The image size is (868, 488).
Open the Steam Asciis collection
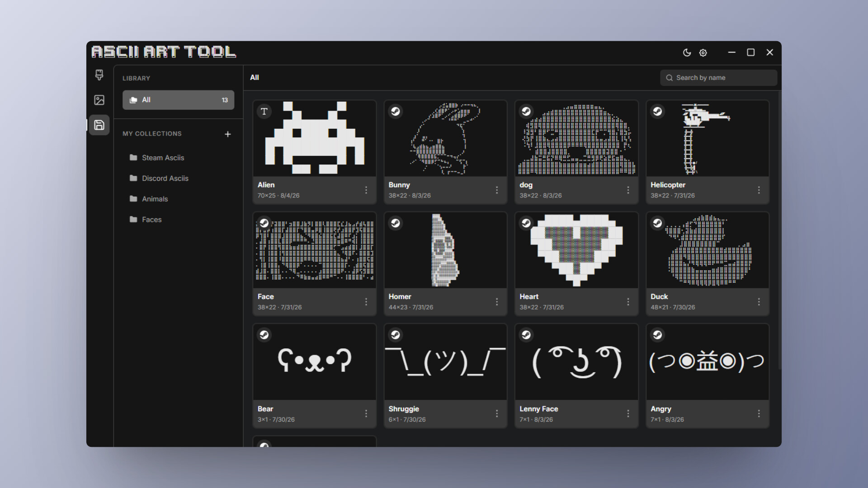pos(178,158)
